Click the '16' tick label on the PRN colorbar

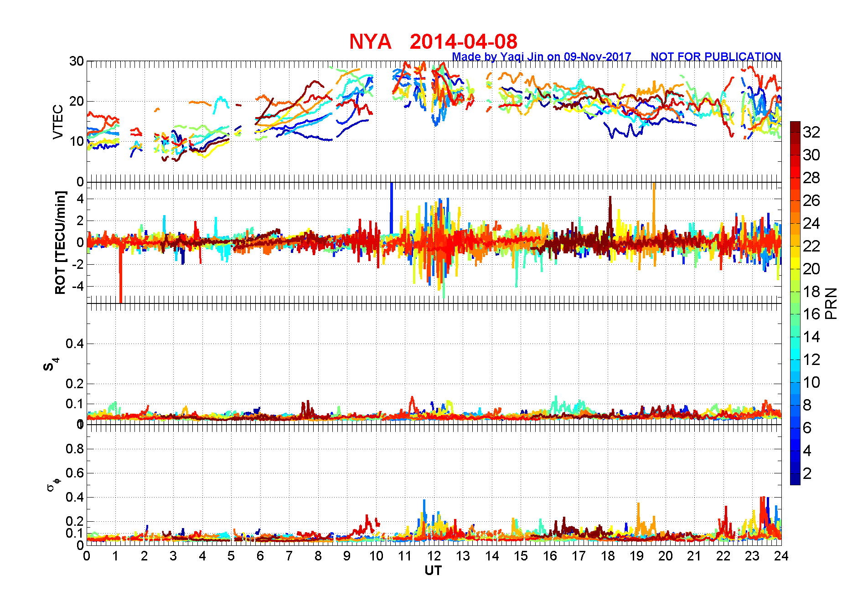click(811, 314)
